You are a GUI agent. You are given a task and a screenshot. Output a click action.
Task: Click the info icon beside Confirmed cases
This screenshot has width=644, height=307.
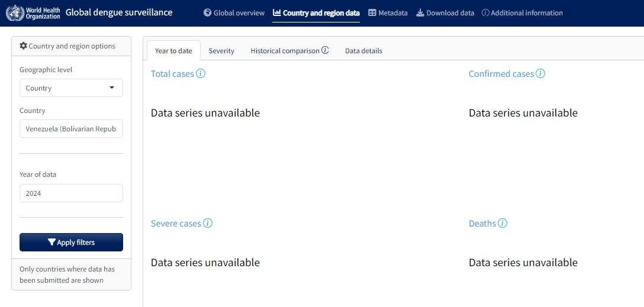540,74
